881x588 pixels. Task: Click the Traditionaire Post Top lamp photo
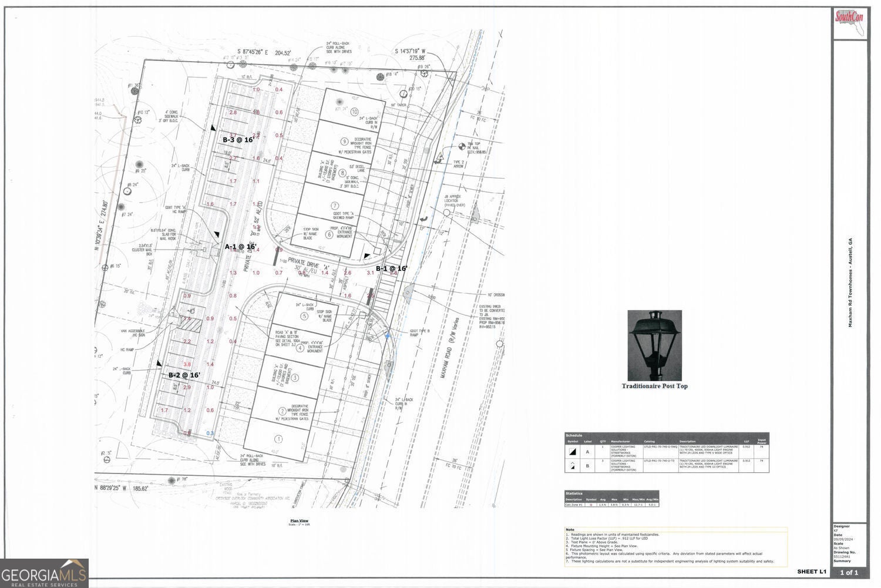654,345
